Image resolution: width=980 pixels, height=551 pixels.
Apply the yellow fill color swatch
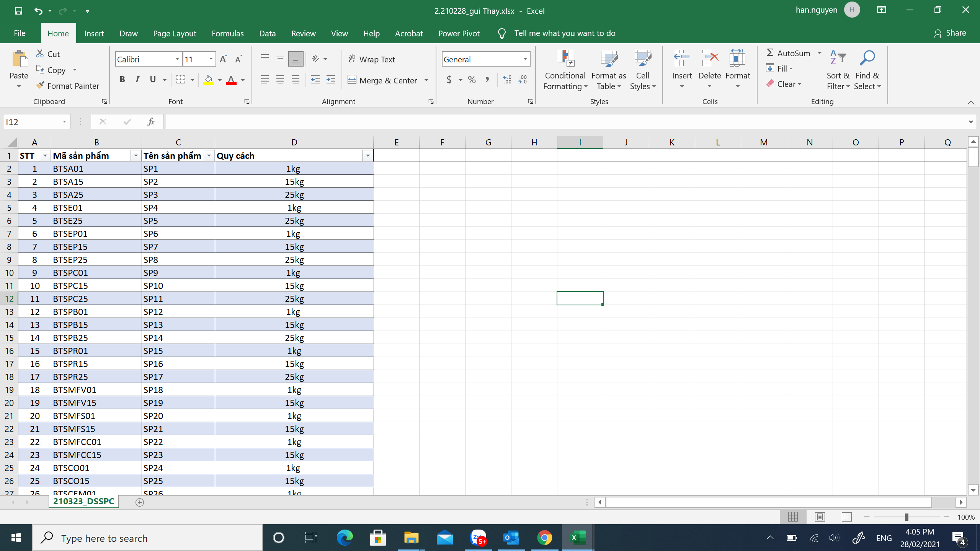click(208, 80)
